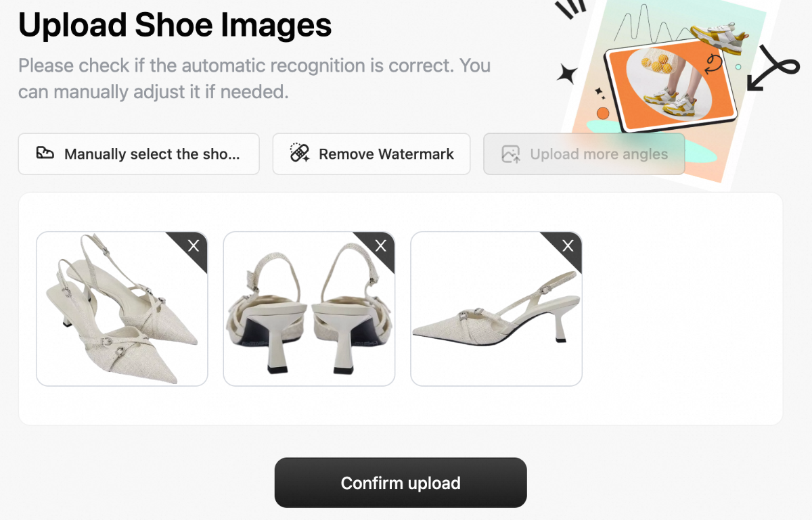The height and width of the screenshot is (520, 812).
Task: Click the shoe icon for manual selection
Action: [x=45, y=153]
